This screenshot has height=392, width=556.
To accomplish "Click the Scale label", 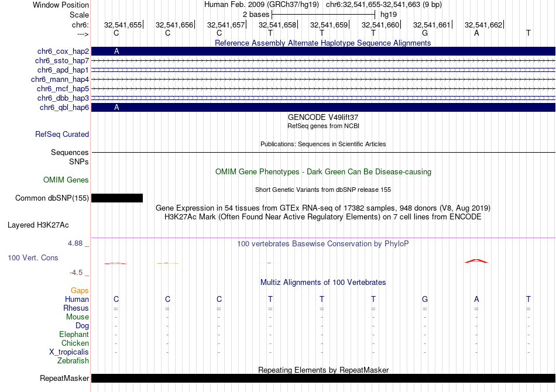I will 79,15.
